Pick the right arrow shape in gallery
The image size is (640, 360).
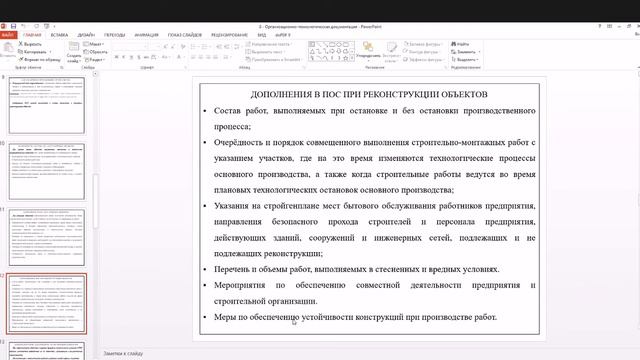tap(332, 51)
